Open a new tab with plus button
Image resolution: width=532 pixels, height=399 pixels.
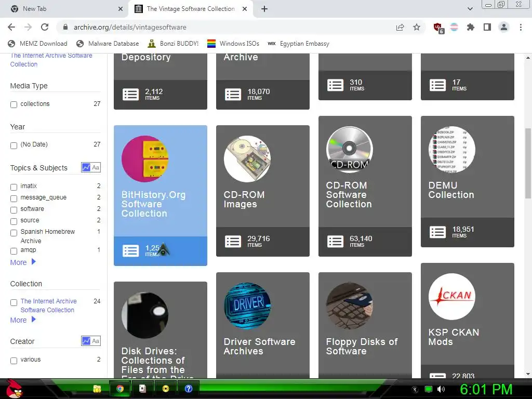[x=264, y=9]
